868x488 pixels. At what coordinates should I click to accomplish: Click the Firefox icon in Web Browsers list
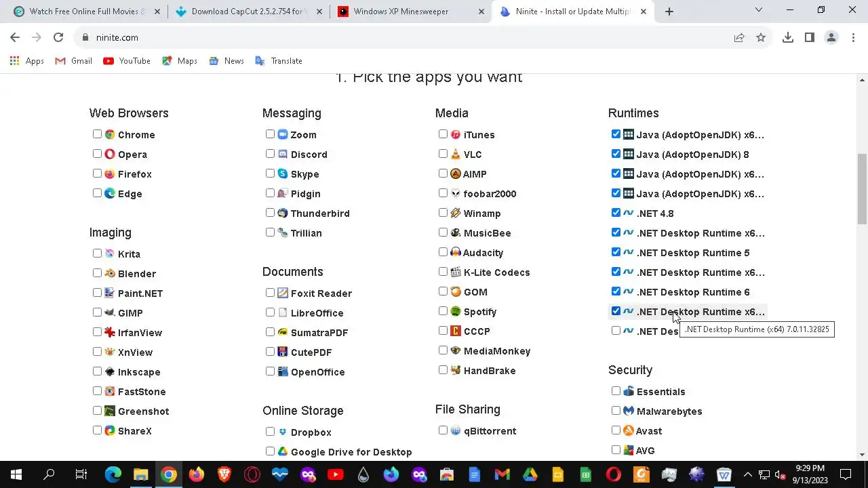click(x=110, y=174)
